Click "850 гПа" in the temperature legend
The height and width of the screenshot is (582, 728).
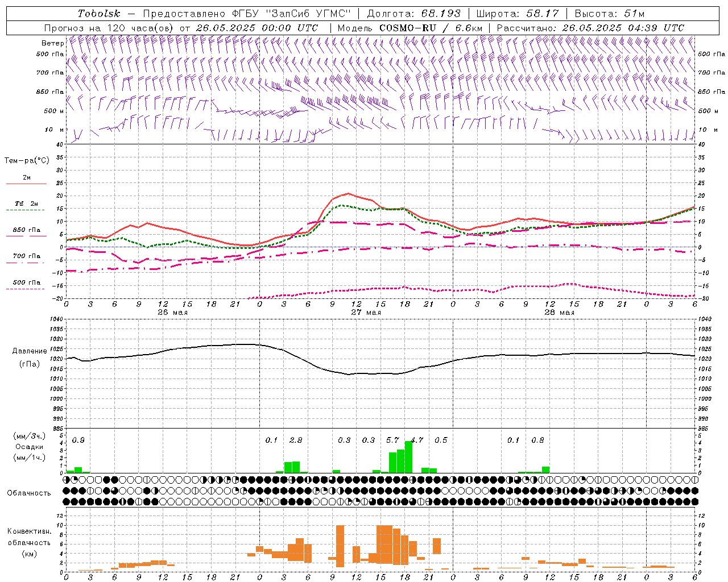[x=27, y=230]
